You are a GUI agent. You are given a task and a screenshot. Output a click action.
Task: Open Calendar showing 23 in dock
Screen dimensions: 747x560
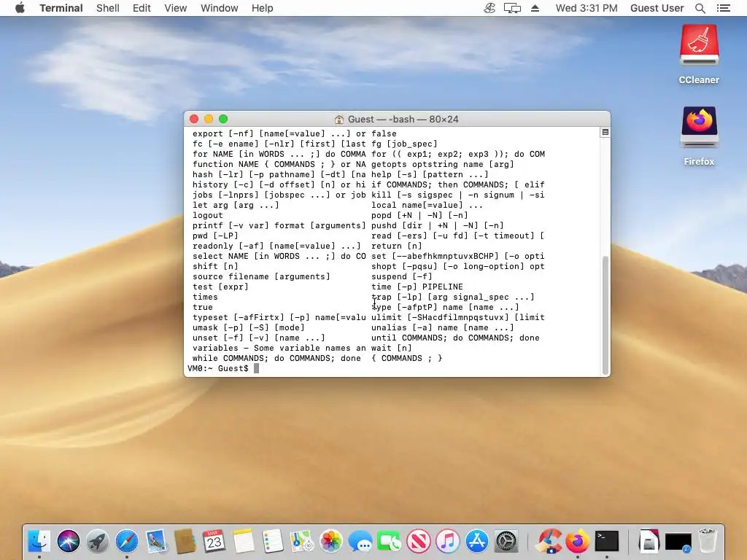pyautogui.click(x=214, y=541)
